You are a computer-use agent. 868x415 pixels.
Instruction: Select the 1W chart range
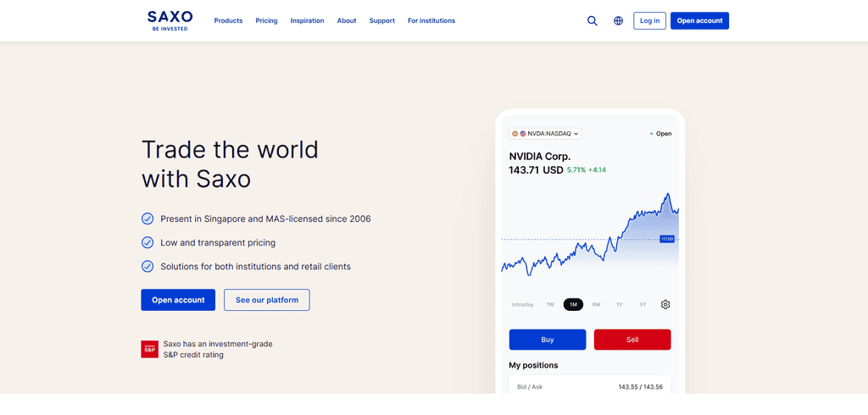[550, 305]
